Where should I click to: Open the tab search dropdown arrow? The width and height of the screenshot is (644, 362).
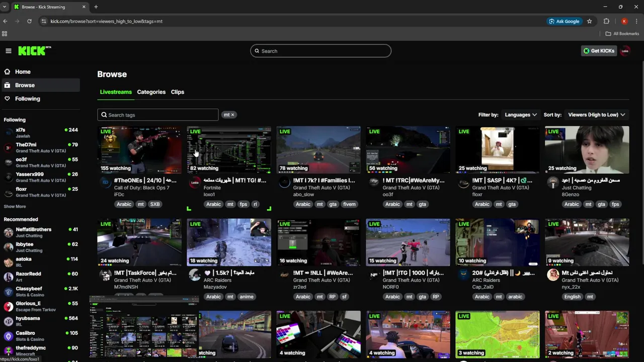pos(4,7)
